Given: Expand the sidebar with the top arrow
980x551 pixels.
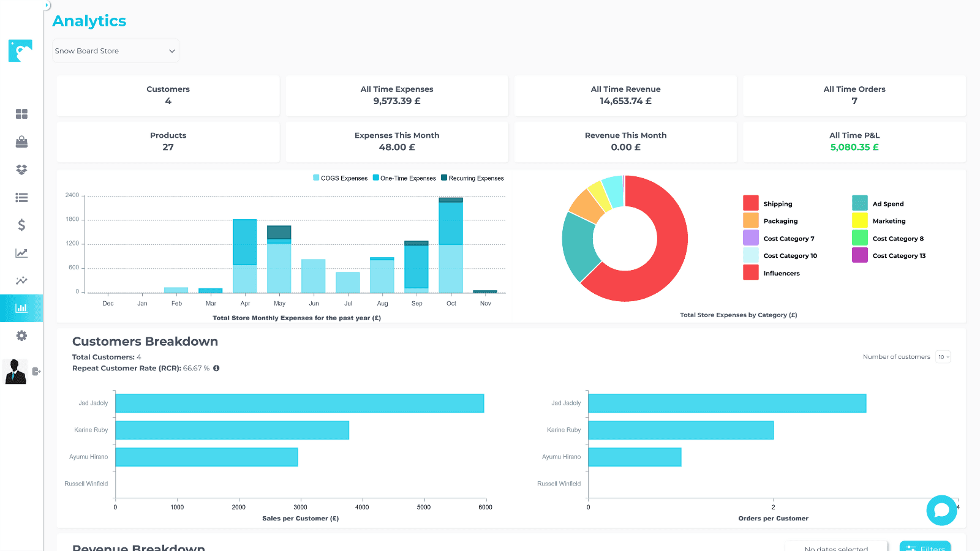Looking at the screenshot, I should 47,5.
